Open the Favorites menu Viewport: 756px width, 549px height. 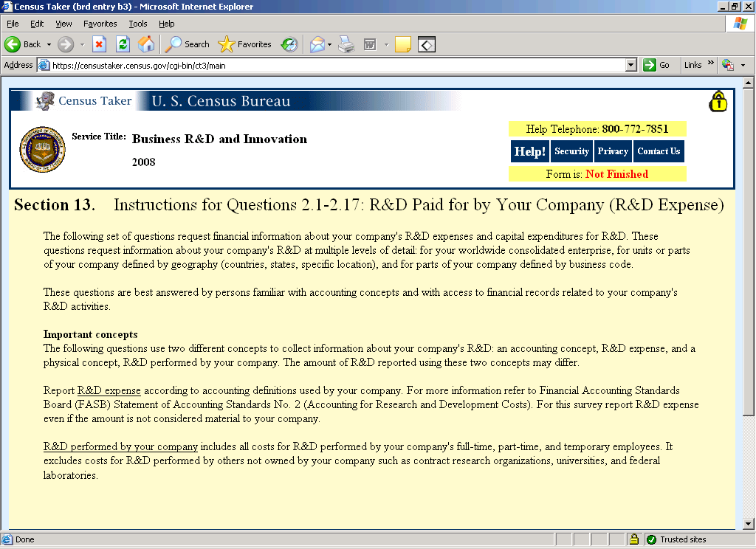click(100, 24)
